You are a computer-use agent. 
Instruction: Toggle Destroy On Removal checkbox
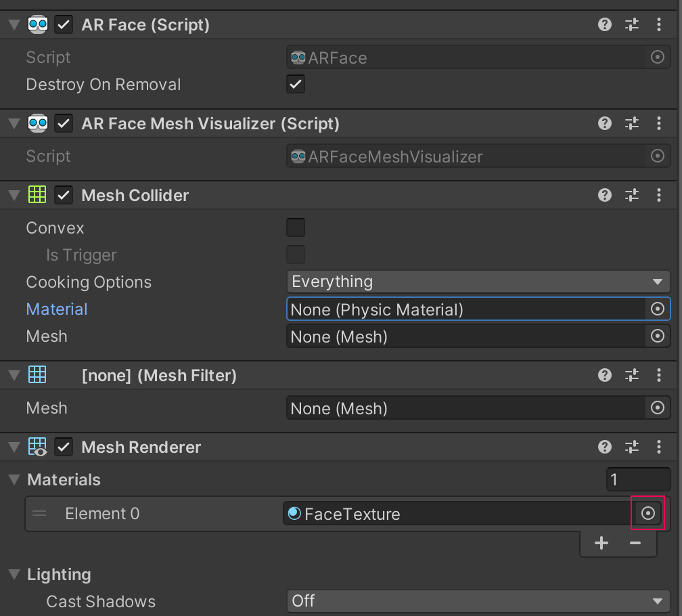(296, 85)
